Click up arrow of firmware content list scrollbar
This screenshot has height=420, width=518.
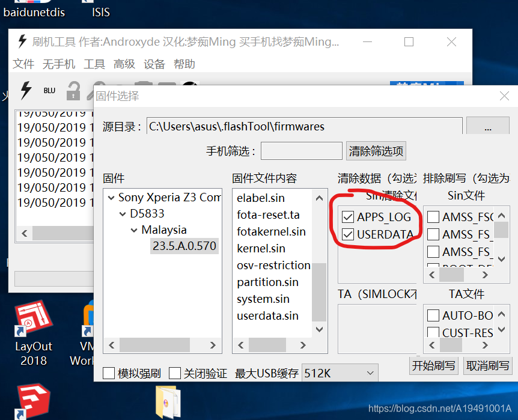pos(319,198)
